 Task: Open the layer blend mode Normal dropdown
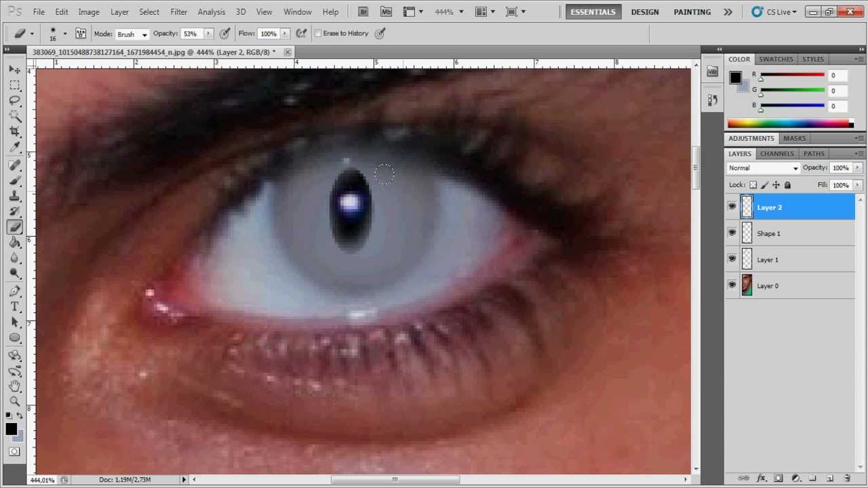click(764, 168)
